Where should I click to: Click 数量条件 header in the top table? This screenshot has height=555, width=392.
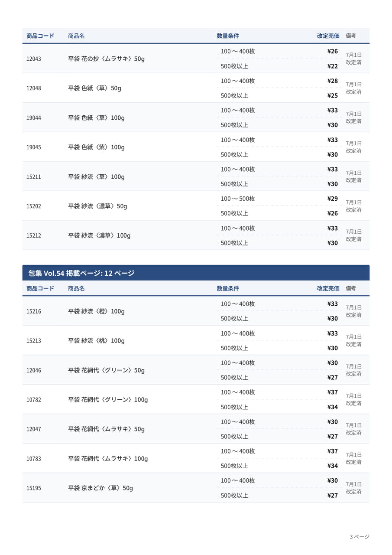(x=228, y=36)
